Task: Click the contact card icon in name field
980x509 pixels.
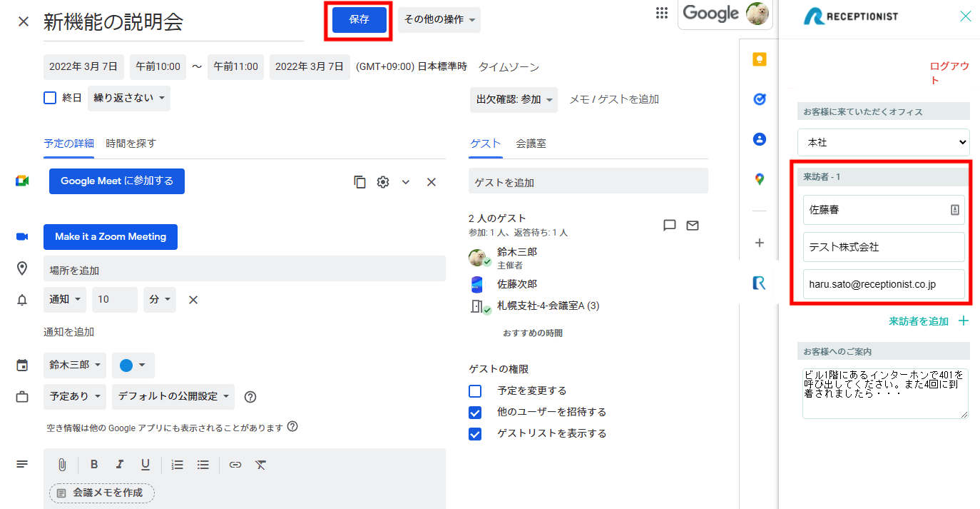Action: tap(955, 210)
